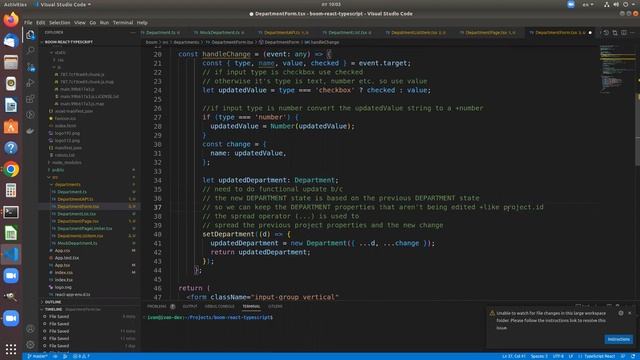Switch to the DEBUG CONSOLE panel tab

coord(220,306)
